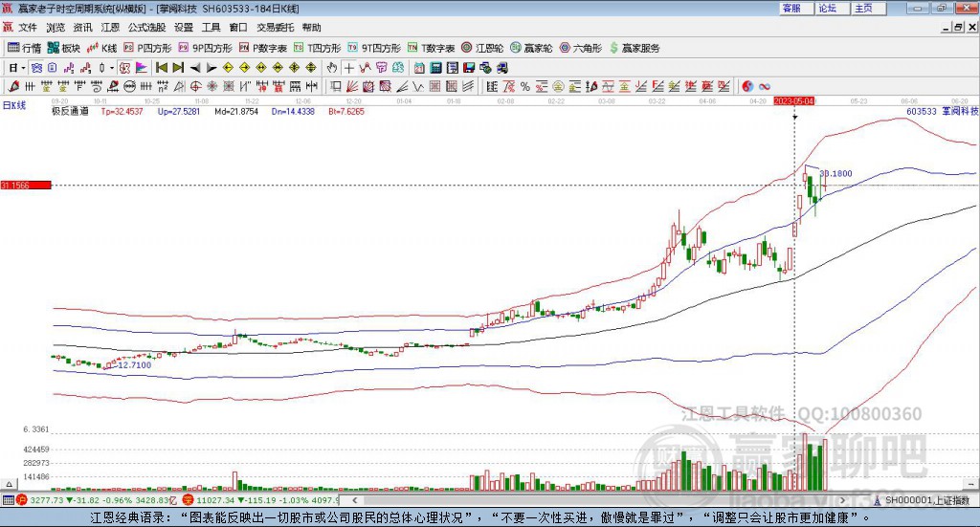Open the 工具 menu
This screenshot has width=980, height=527.
211,28
